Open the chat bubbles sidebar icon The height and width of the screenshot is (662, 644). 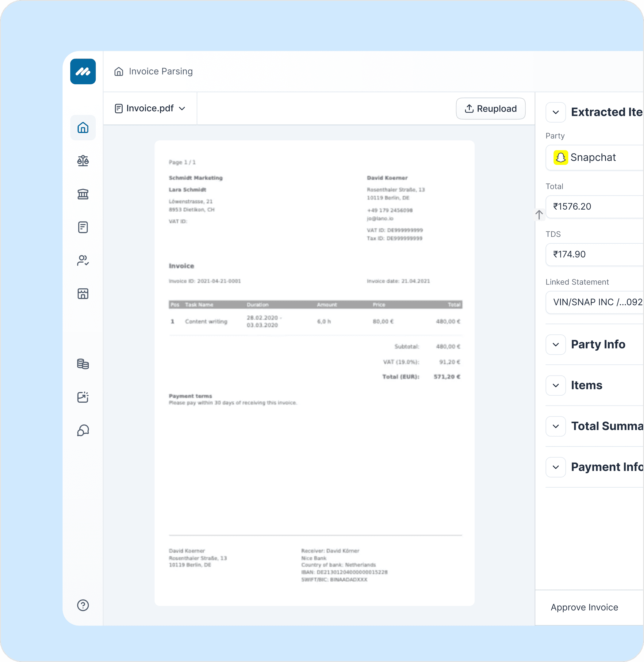[83, 430]
